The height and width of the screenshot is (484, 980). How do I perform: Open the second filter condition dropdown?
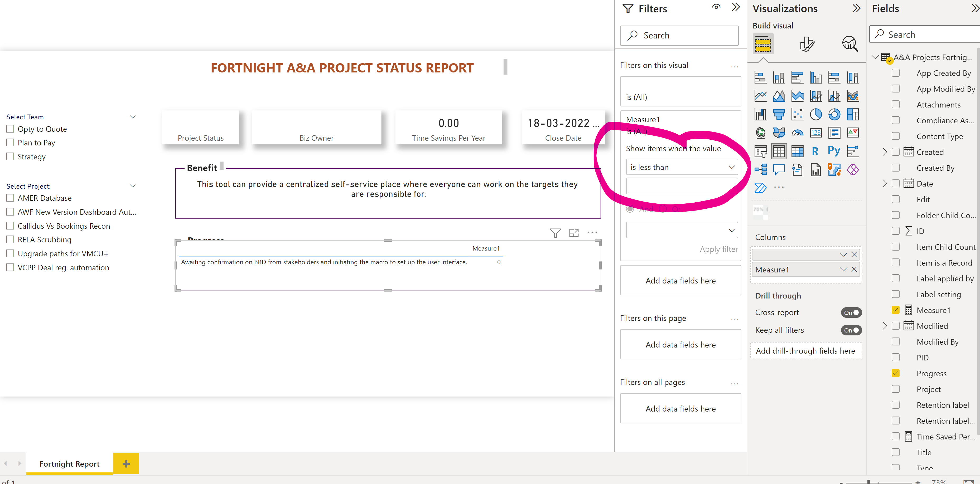tap(682, 230)
